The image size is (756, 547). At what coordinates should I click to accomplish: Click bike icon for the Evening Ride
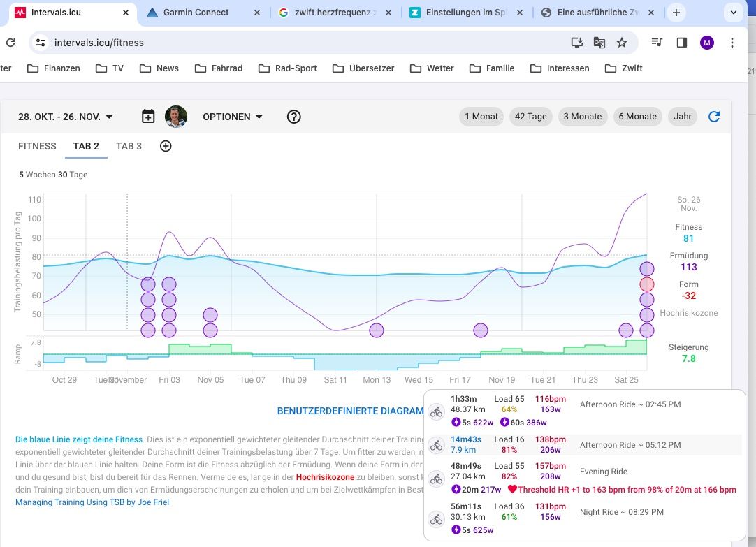tap(437, 479)
